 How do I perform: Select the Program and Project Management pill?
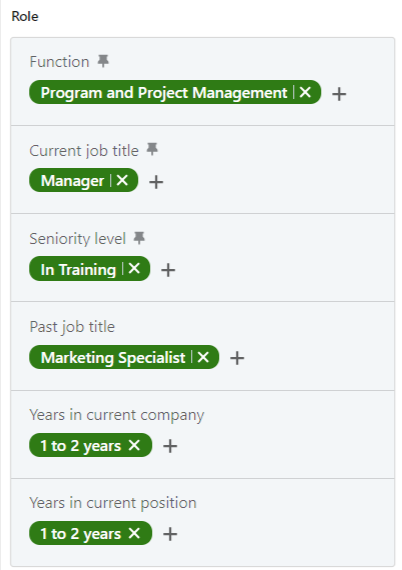pyautogui.click(x=164, y=93)
